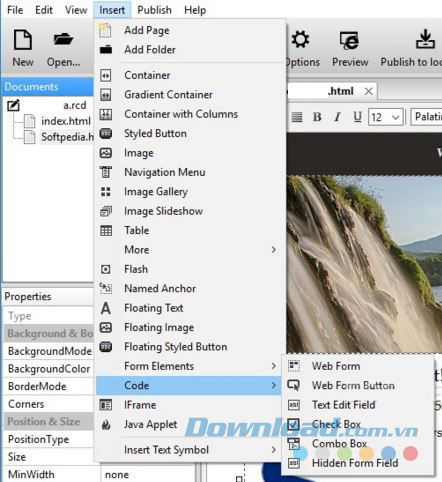Open the Palatino font name dropdown
Viewport: 442px width, 482px height.
pyautogui.click(x=427, y=117)
